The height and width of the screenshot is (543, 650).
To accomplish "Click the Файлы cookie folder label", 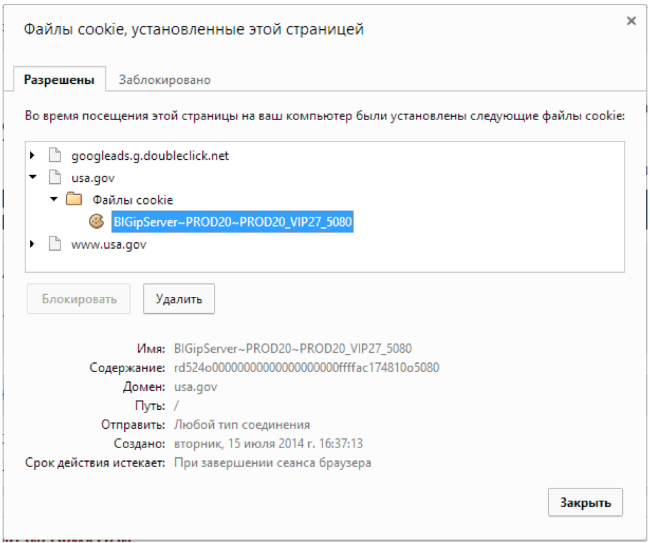I will pyautogui.click(x=132, y=200).
